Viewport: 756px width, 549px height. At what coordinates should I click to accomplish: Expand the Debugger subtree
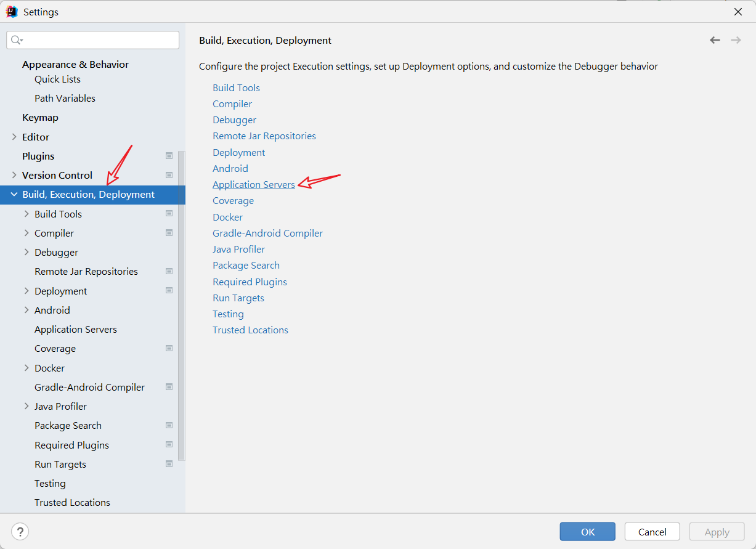26,252
